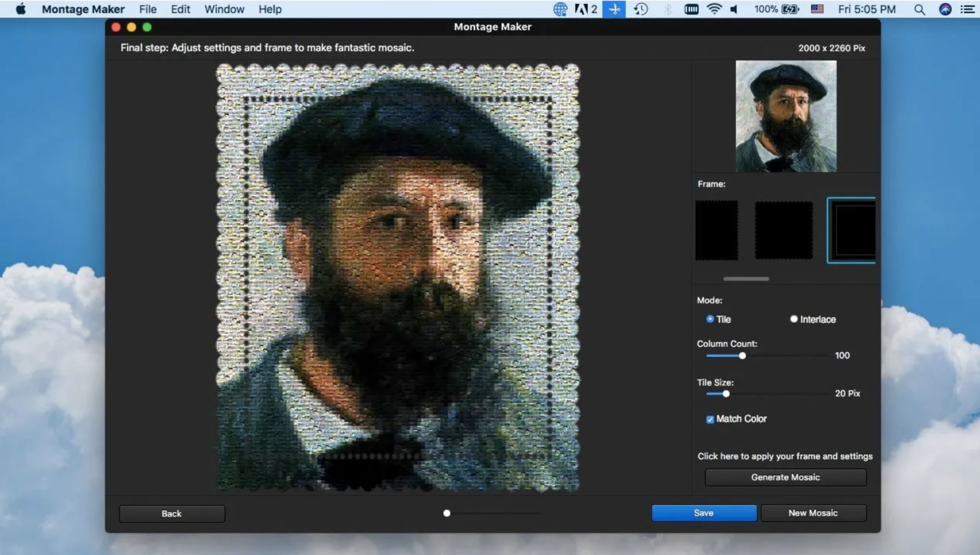
Task: Click the frame list horizontal scrollbar
Action: pyautogui.click(x=746, y=279)
